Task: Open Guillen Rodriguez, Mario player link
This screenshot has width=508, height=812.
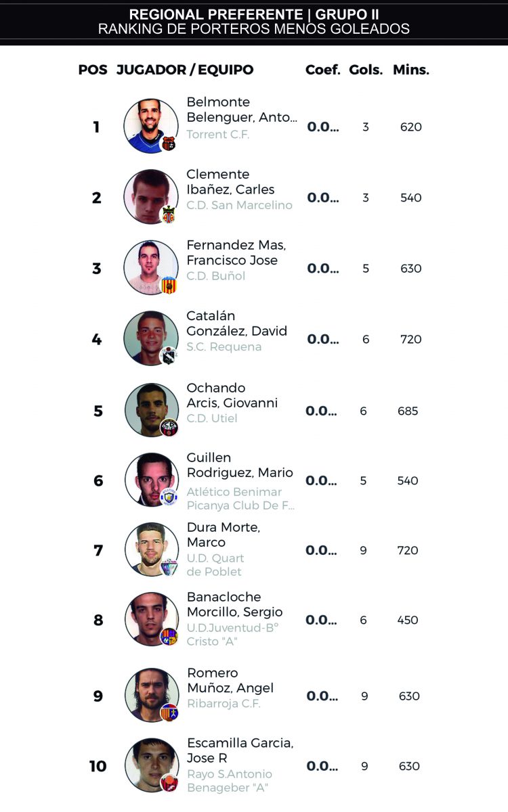Action: (239, 465)
